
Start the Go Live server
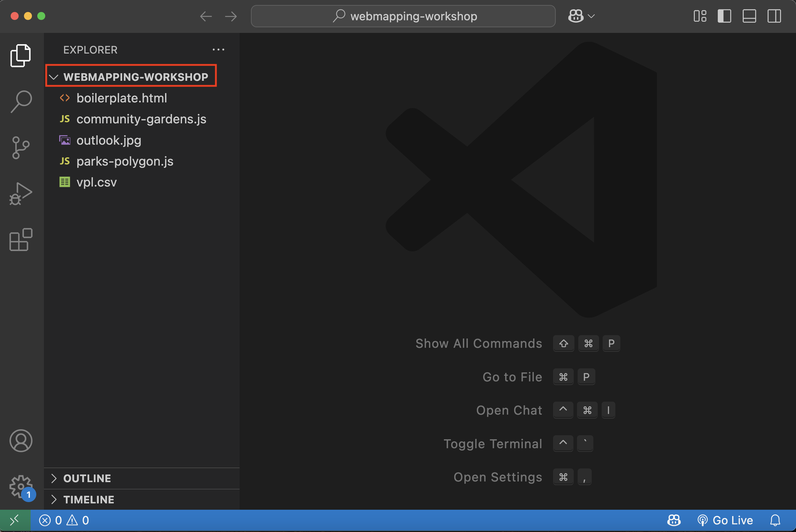click(725, 520)
